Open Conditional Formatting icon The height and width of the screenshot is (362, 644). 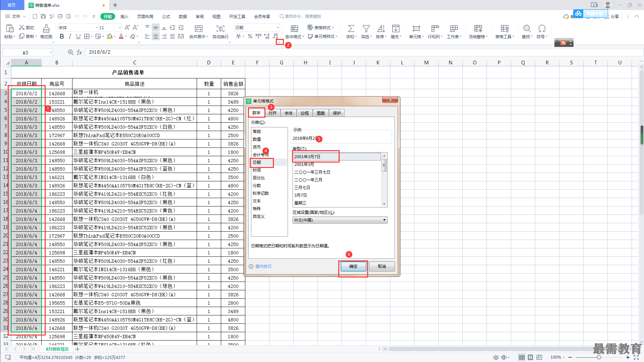click(294, 28)
